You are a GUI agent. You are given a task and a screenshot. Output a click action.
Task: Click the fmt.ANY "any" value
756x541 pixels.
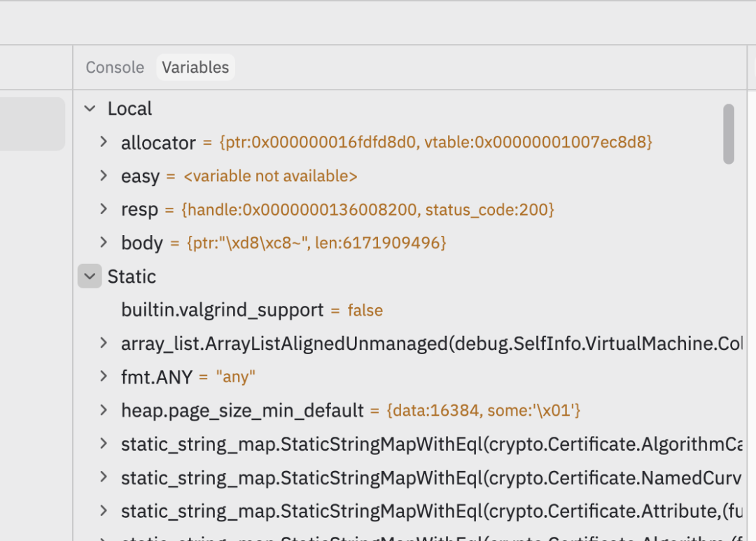click(235, 377)
